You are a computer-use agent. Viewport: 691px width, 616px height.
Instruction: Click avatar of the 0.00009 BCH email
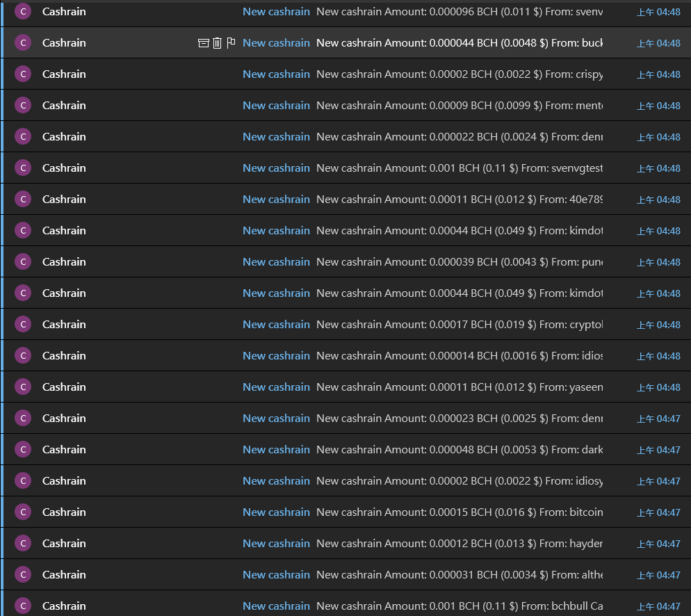[x=23, y=105]
